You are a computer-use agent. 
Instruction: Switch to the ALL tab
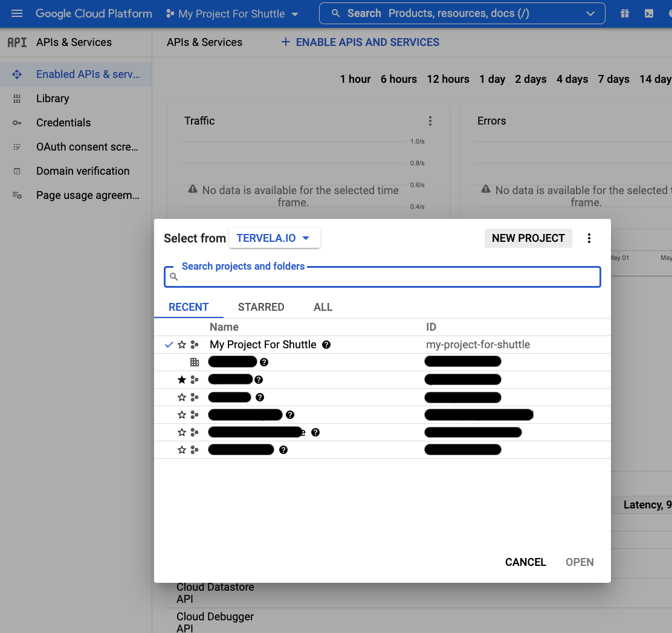click(x=323, y=307)
